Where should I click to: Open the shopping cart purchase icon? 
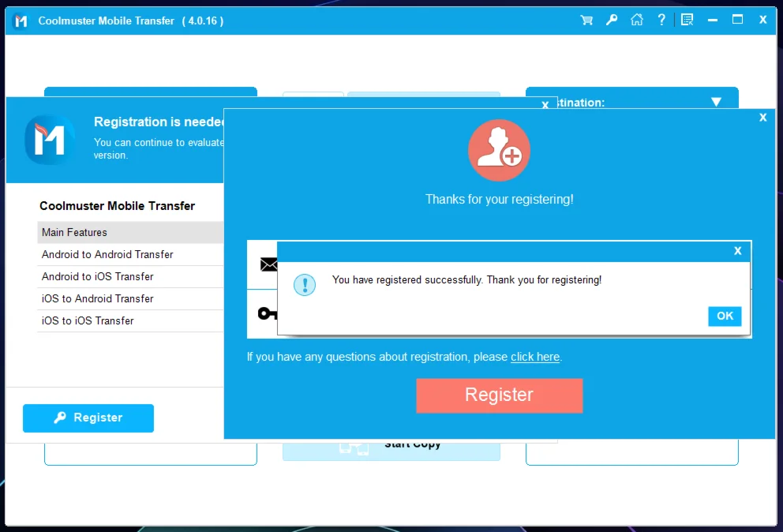pyautogui.click(x=586, y=20)
